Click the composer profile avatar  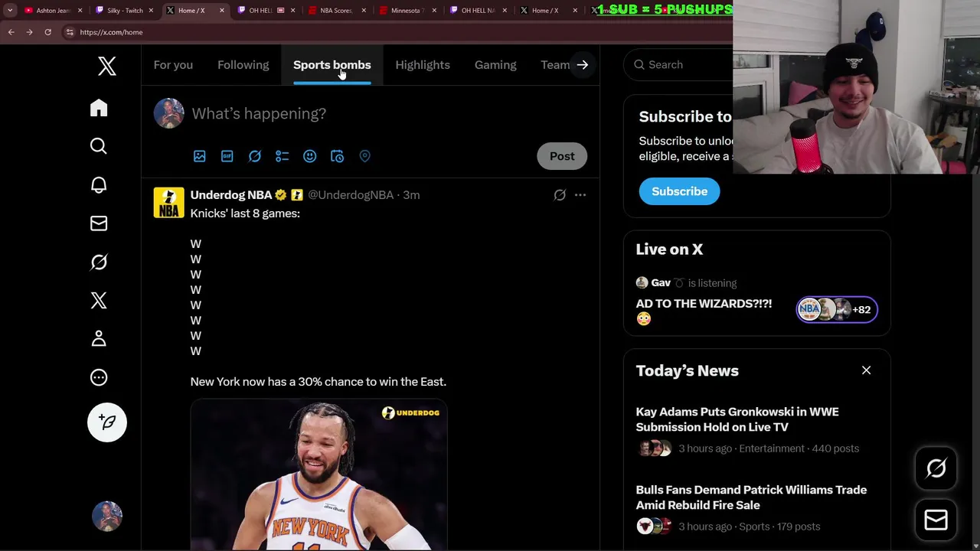169,113
